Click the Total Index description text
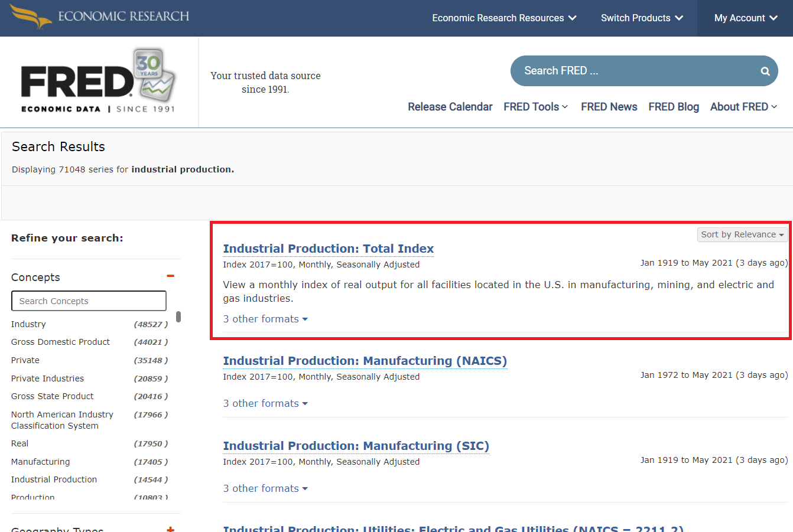 [x=498, y=292]
